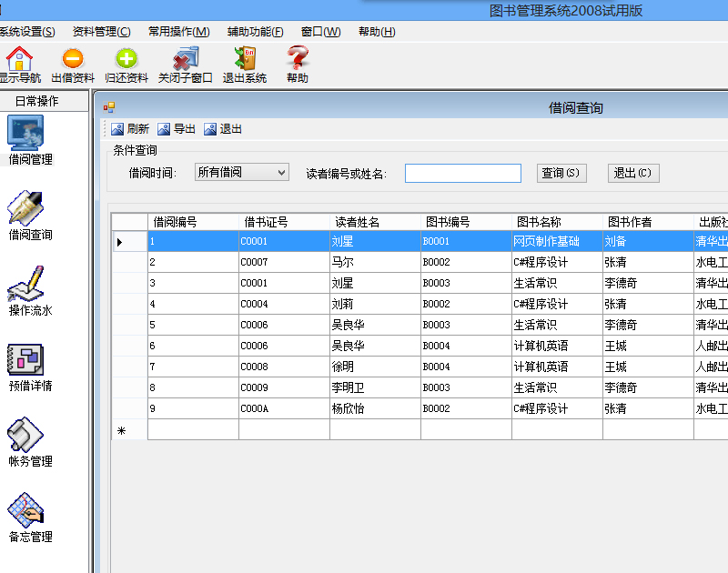Click 刷新 in the sub-window toolbar
Image resolution: width=728 pixels, height=573 pixels.
130,129
